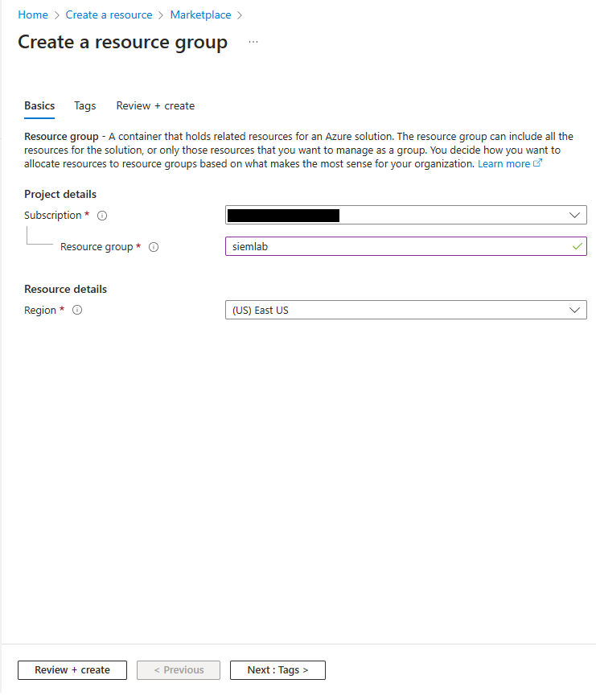Open the Subscription info tooltip icon
This screenshot has width=596, height=700.
coord(102,216)
